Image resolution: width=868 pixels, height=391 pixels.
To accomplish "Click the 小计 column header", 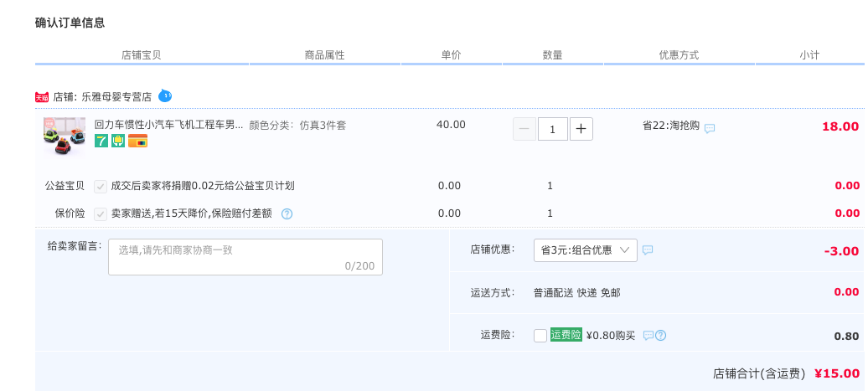I will tap(809, 55).
